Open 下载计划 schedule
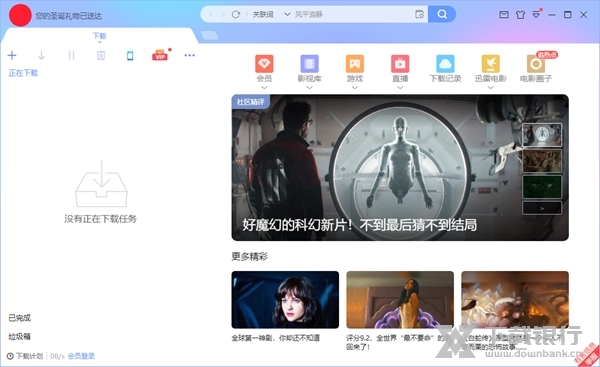This screenshot has width=600, height=367. click(25, 356)
